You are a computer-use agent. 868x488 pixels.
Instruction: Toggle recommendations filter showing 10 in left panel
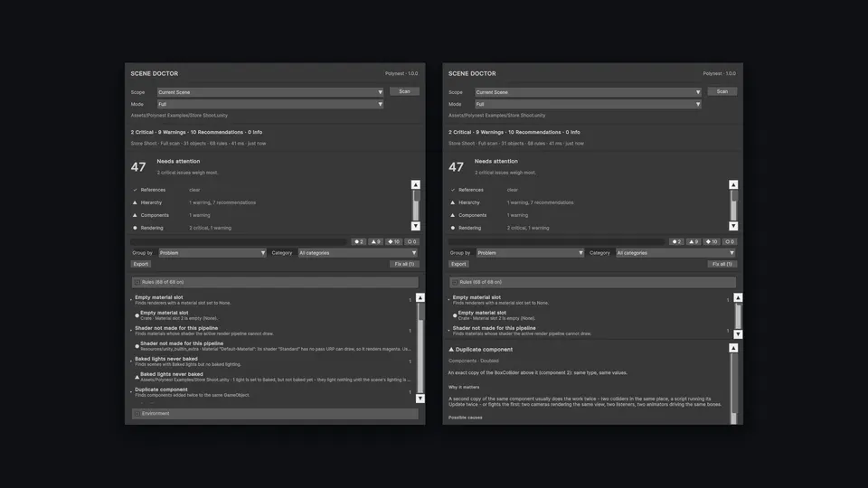[x=393, y=242]
